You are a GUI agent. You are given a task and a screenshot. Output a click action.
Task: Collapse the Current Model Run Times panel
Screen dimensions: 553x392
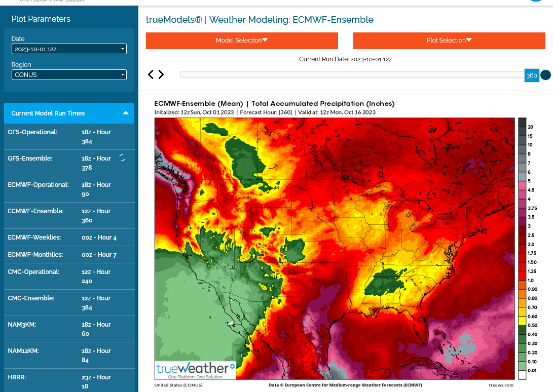pyautogui.click(x=126, y=113)
